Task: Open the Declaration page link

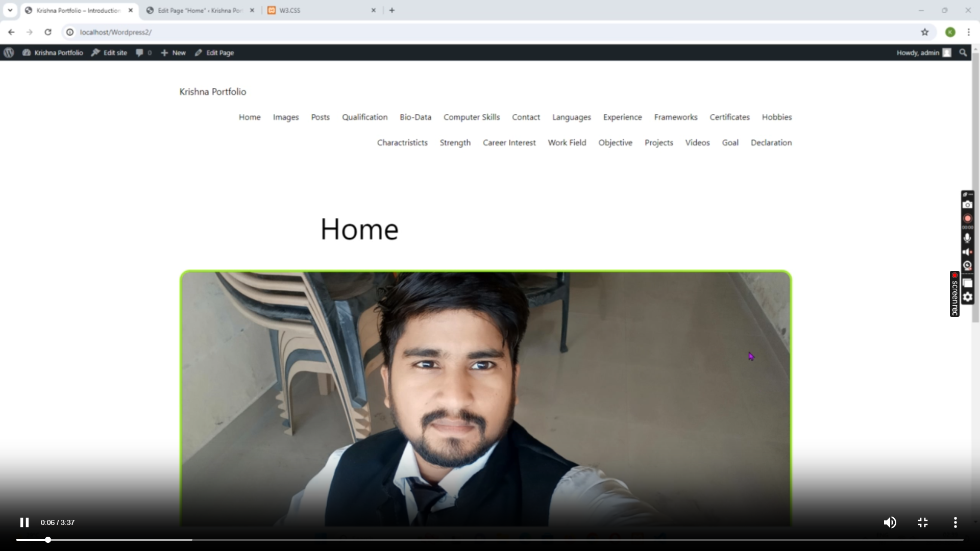Action: coord(771,142)
